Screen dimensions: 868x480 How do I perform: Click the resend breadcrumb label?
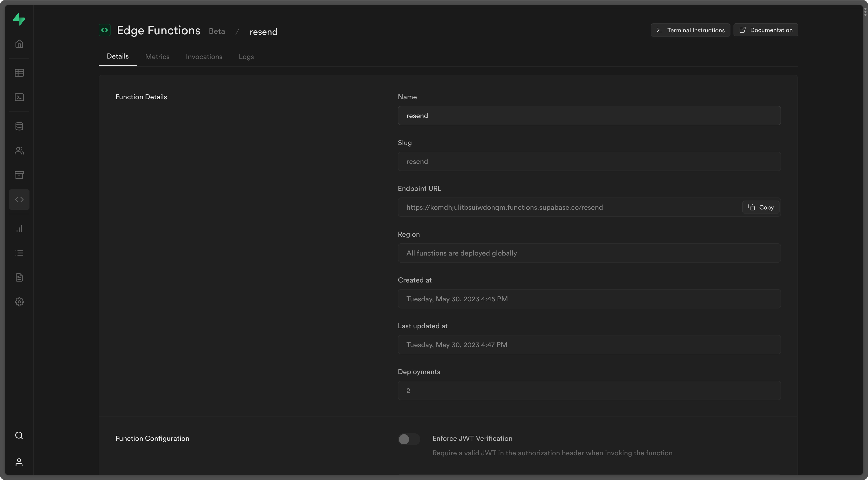(x=263, y=32)
